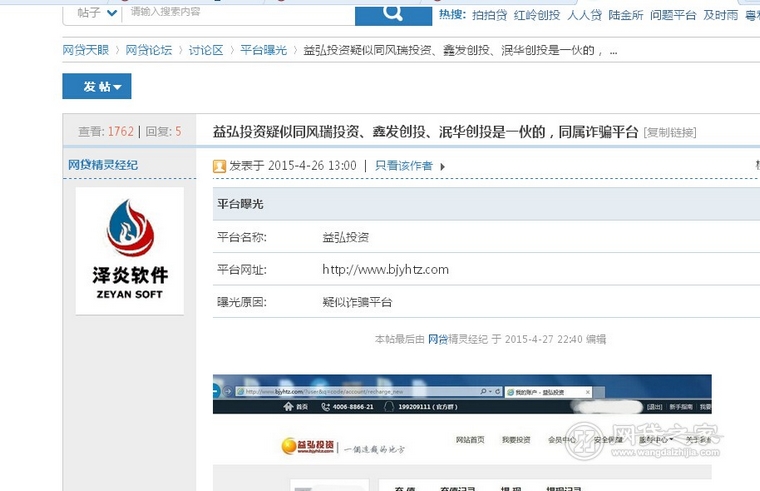Open the 网贷天眼 breadcrumb link

pyautogui.click(x=85, y=50)
